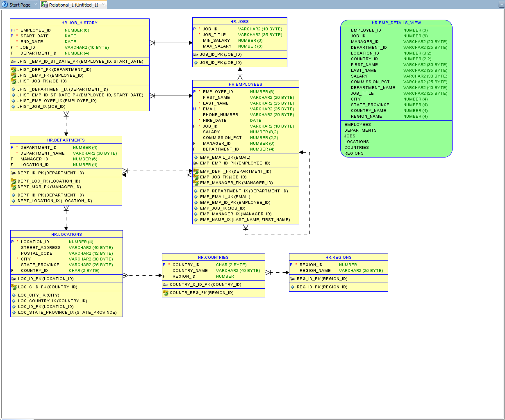Click the DEPT_LOC_FK foreign key icon
The height and width of the screenshot is (420, 505).
point(14,181)
